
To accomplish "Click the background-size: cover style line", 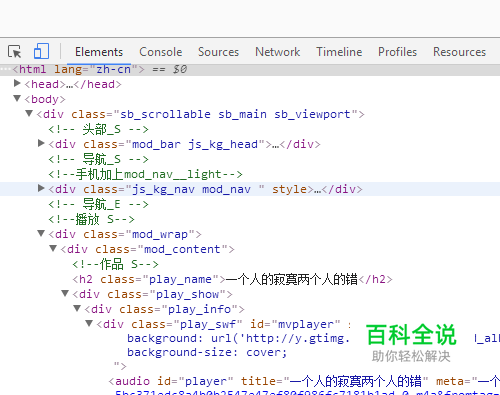I will tap(207, 352).
